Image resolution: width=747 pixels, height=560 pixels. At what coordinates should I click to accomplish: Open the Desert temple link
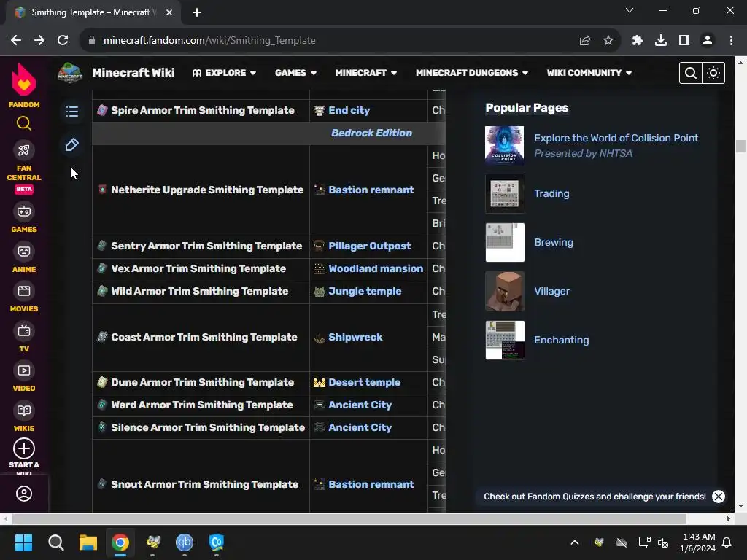(365, 382)
